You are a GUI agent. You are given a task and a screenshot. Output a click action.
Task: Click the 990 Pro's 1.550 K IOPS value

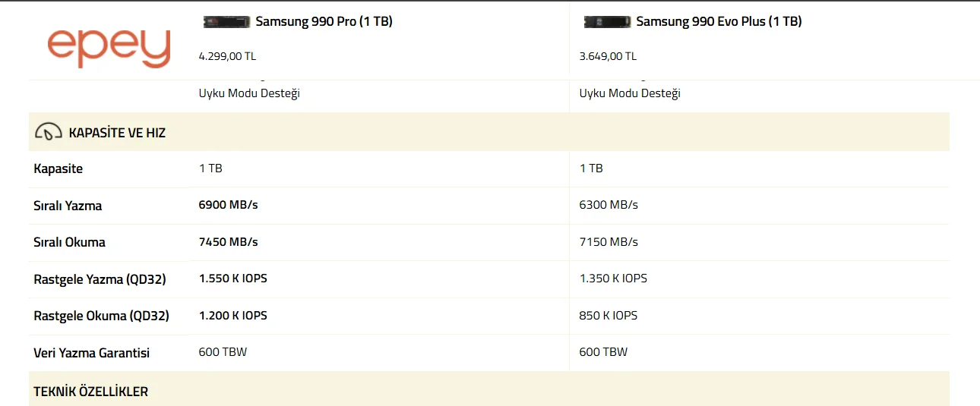233,279
